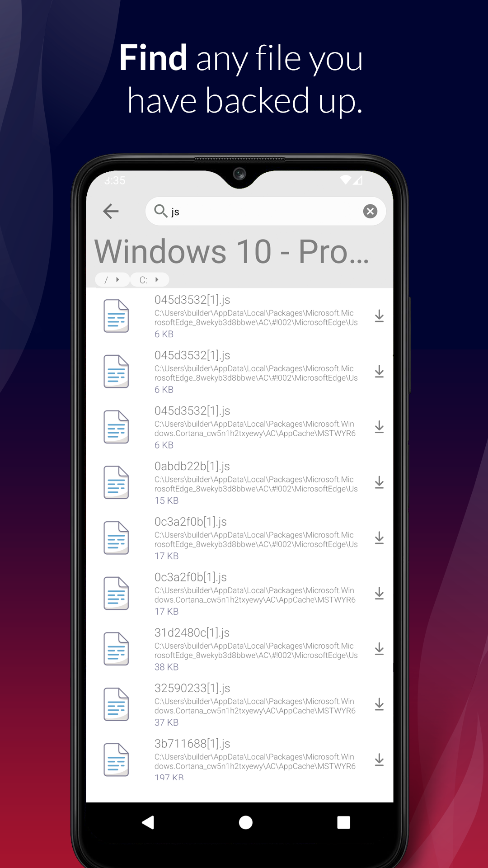Open the 0abdb22b[1].js file entry
488x868 pixels.
point(255,483)
